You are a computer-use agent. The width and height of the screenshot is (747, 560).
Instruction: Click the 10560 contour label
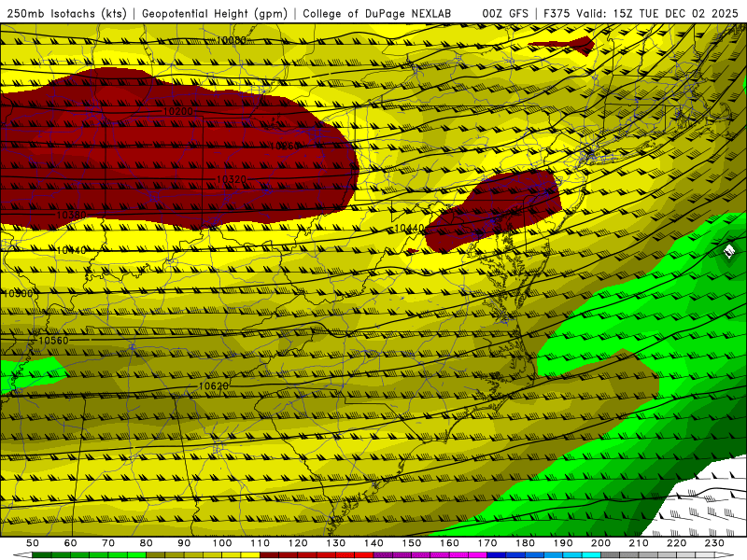[53, 340]
